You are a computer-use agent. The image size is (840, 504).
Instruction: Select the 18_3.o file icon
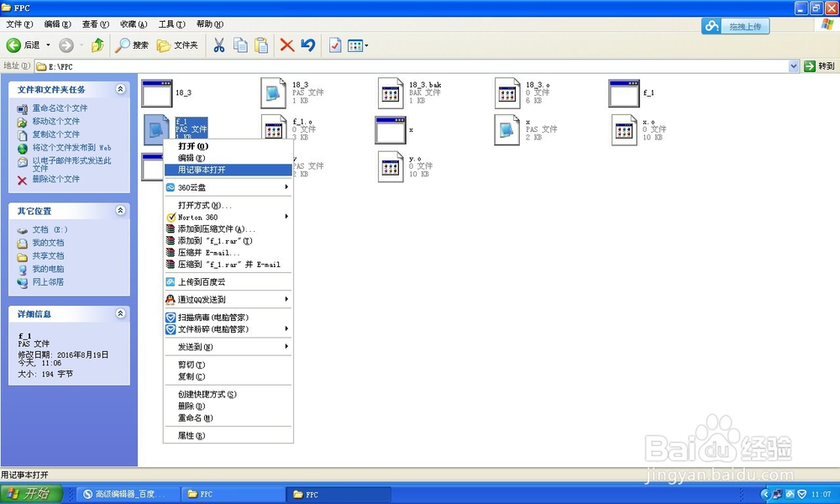pos(507,93)
